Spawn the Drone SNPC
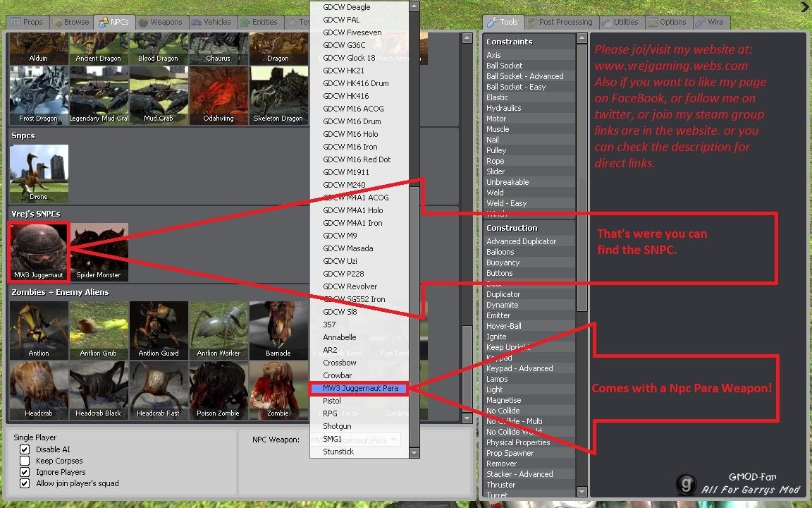This screenshot has width=812, height=508. click(39, 174)
